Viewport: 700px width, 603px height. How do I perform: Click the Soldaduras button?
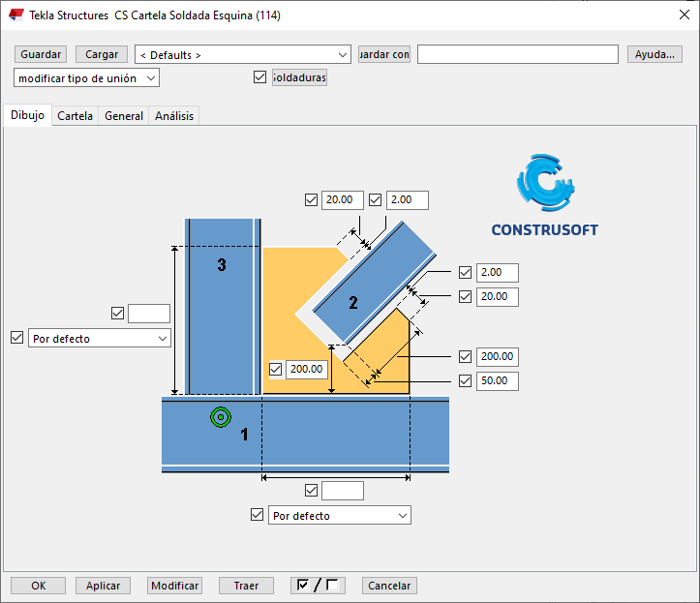(299, 77)
